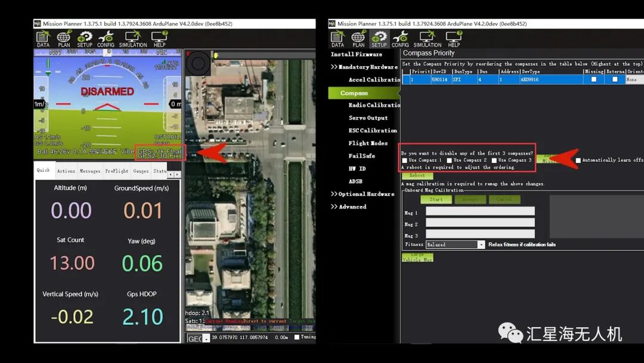Screen dimensions: 644x363
Task: Switch to Status tab
Action: 160,171
